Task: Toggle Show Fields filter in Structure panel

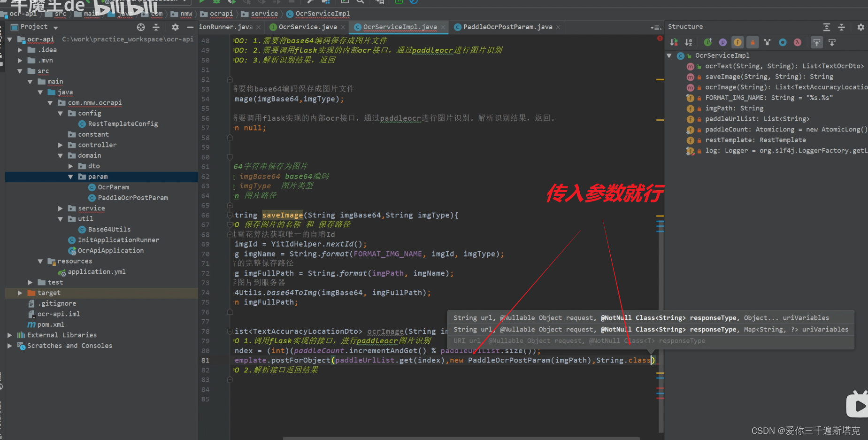Action: (x=737, y=42)
